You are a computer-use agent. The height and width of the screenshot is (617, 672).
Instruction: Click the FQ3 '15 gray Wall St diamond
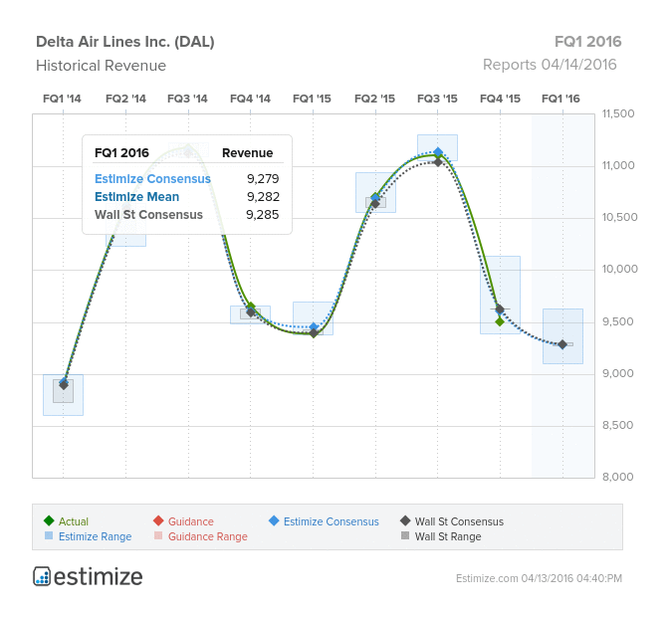point(438,162)
